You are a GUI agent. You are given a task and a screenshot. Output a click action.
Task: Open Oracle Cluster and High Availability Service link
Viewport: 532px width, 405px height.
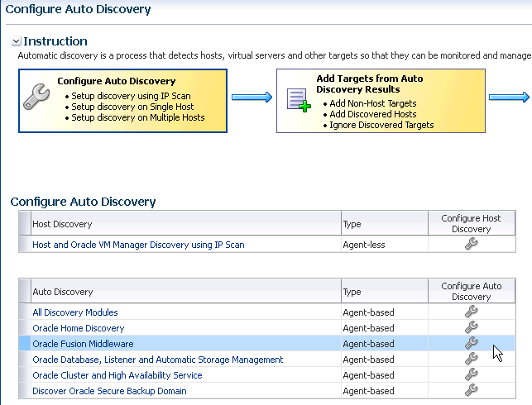tap(117, 375)
